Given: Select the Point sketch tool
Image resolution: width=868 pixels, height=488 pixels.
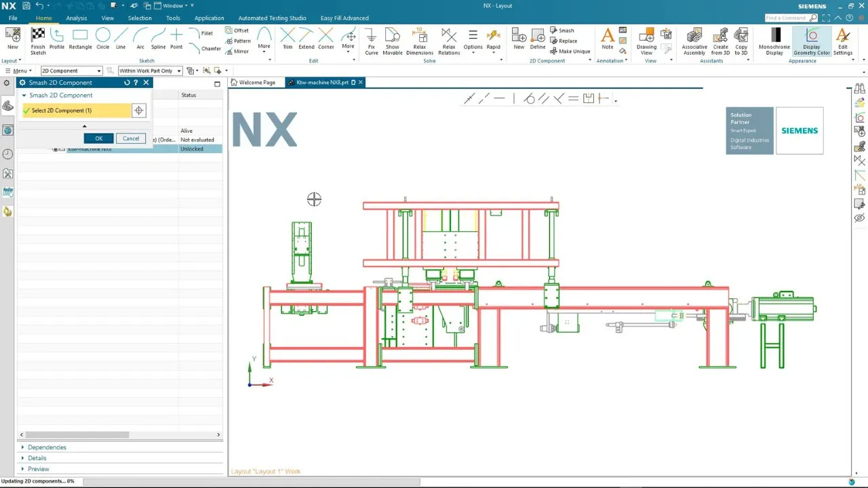Looking at the screenshot, I should [x=176, y=39].
